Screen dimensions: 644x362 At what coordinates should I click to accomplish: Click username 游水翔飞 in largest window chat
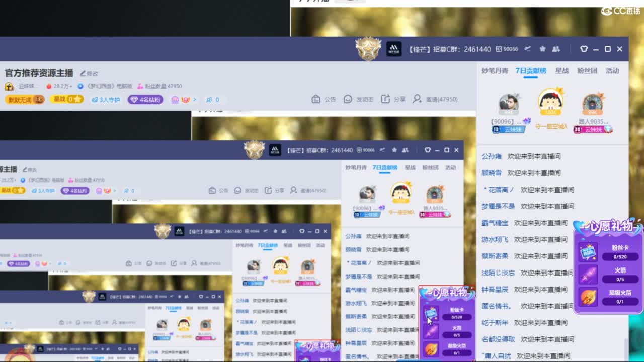[495, 239]
